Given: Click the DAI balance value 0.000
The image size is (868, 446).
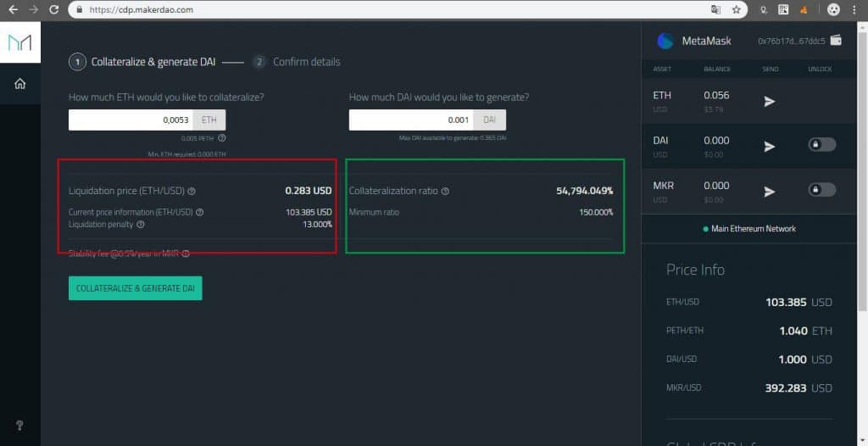Looking at the screenshot, I should click(x=716, y=141).
